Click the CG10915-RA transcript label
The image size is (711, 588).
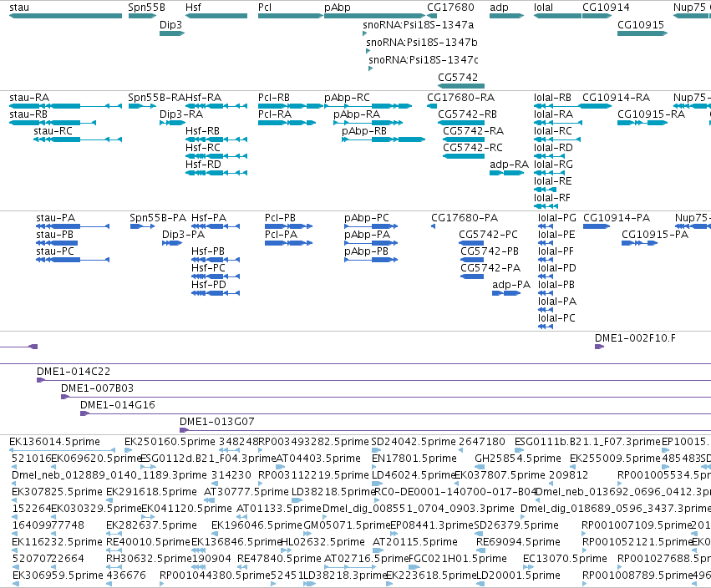(651, 114)
